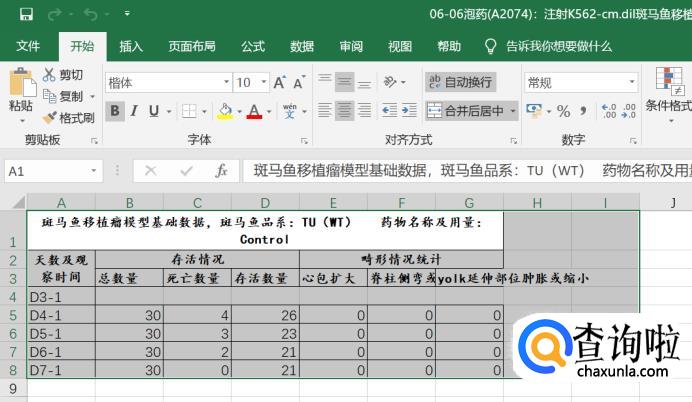This screenshot has height=402, width=692.
Task: Switch to the 公式 tab
Action: 253,46
